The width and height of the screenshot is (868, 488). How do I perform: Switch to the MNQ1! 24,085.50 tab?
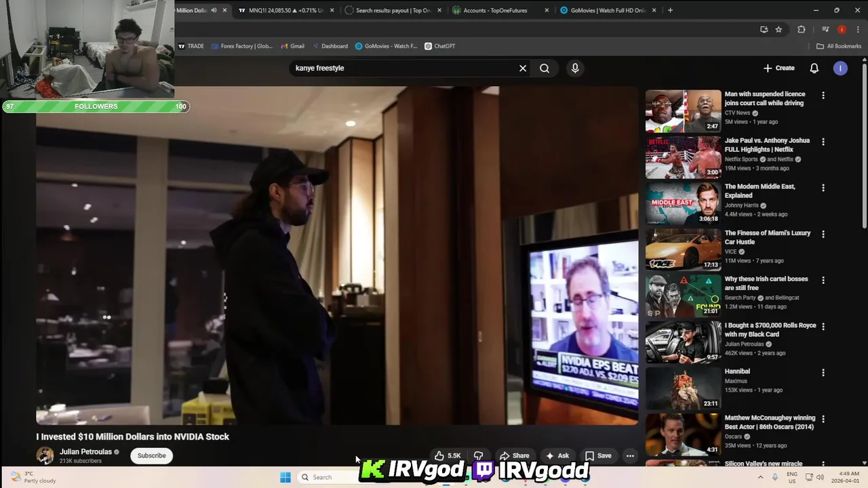point(285,10)
